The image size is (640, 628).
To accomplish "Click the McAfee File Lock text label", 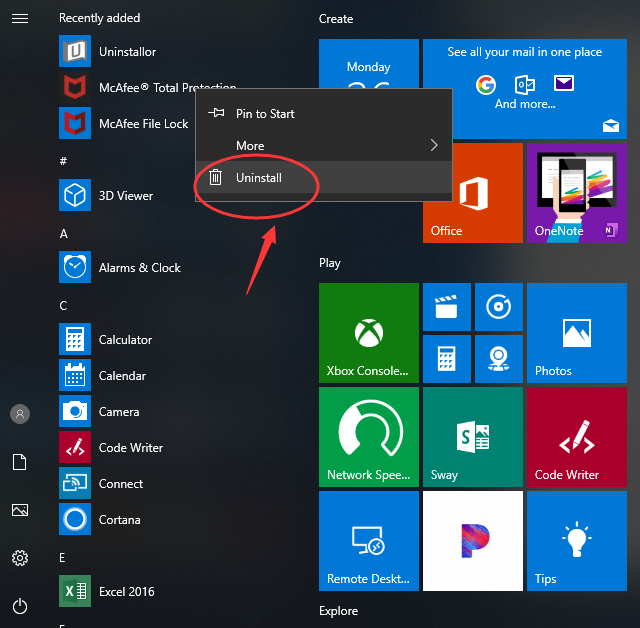I will coord(144,124).
